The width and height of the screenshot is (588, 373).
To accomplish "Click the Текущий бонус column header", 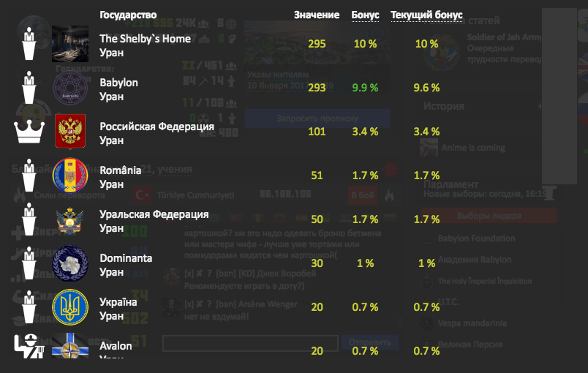I will click(x=426, y=15).
